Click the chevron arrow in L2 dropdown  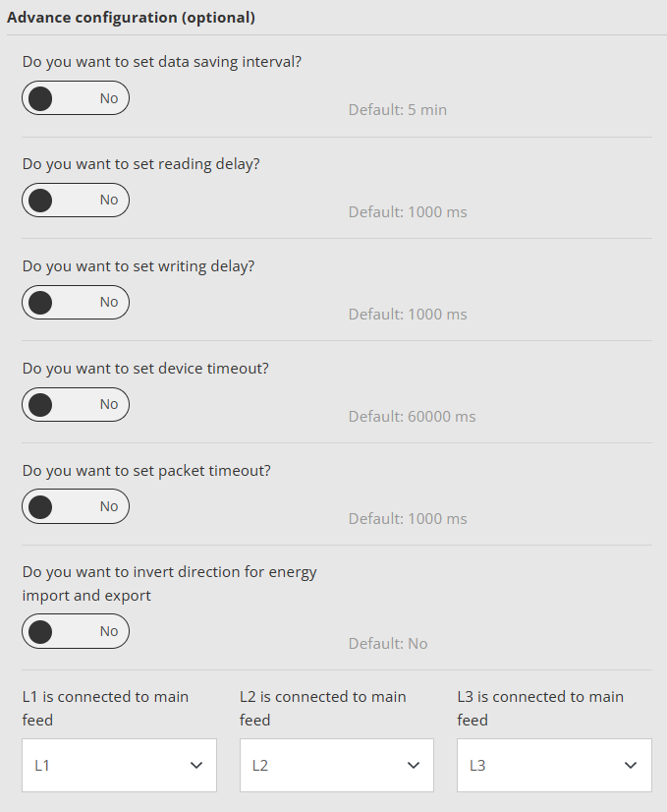[414, 766]
